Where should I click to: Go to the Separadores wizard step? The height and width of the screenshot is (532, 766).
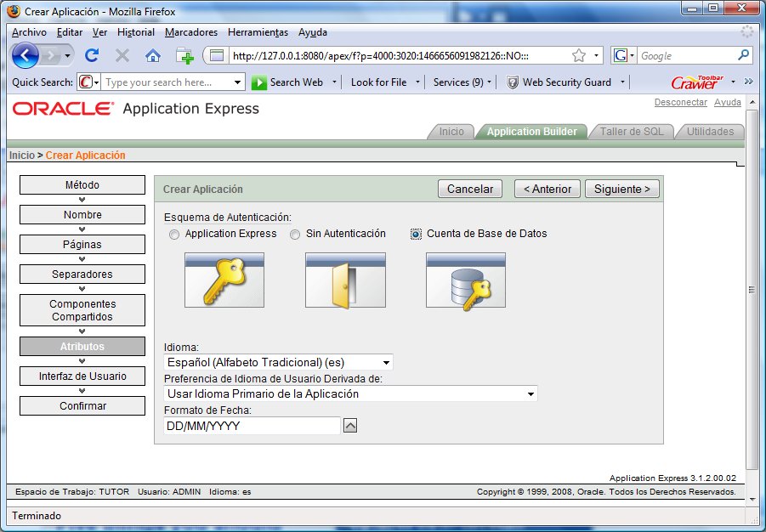pos(82,274)
